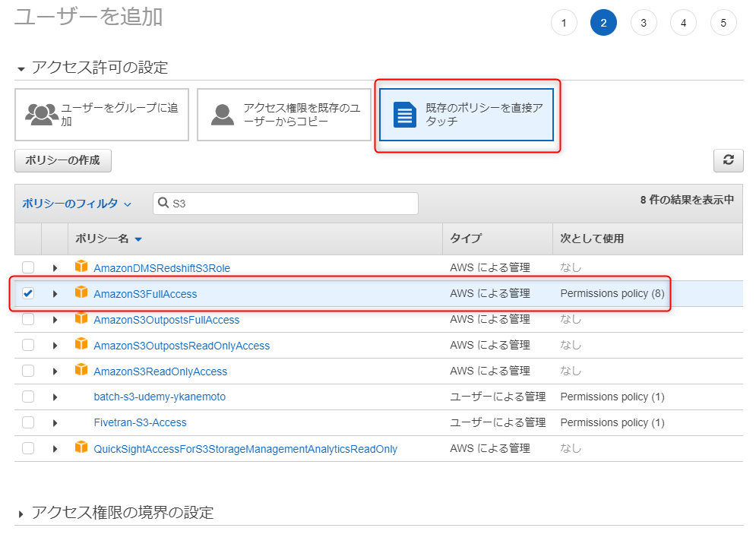Expand the AmazonS3OutpostsReadOnlyAccess row details

coord(55,346)
